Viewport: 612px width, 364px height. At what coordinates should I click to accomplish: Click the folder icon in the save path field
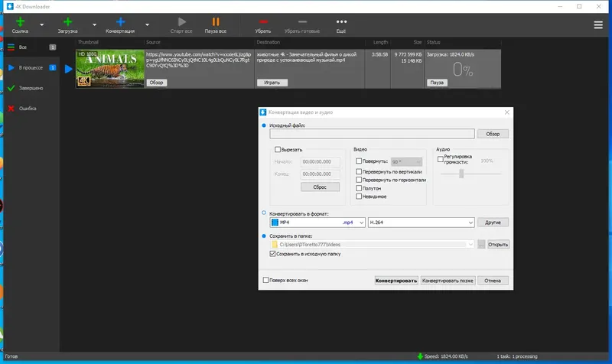click(275, 244)
